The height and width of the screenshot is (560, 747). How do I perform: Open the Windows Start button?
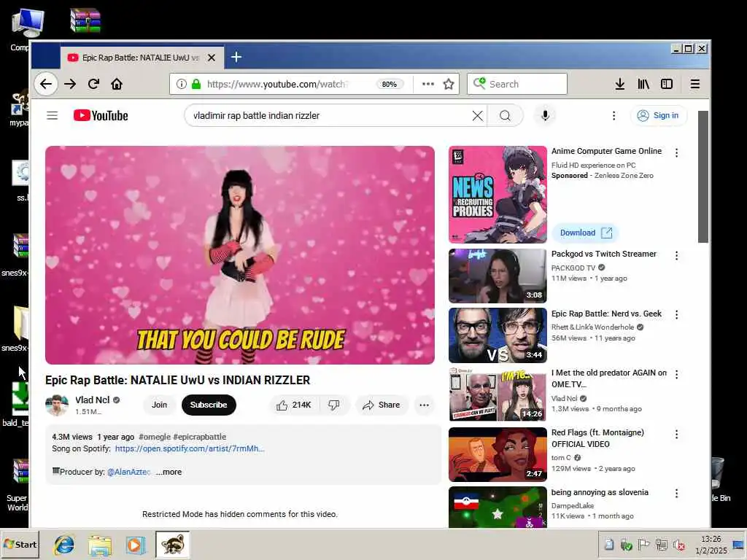(x=20, y=544)
